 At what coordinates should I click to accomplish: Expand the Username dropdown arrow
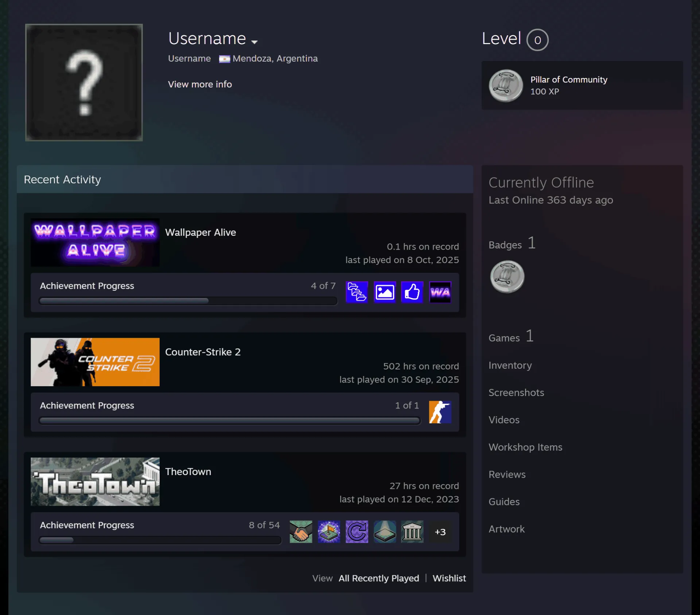(254, 42)
